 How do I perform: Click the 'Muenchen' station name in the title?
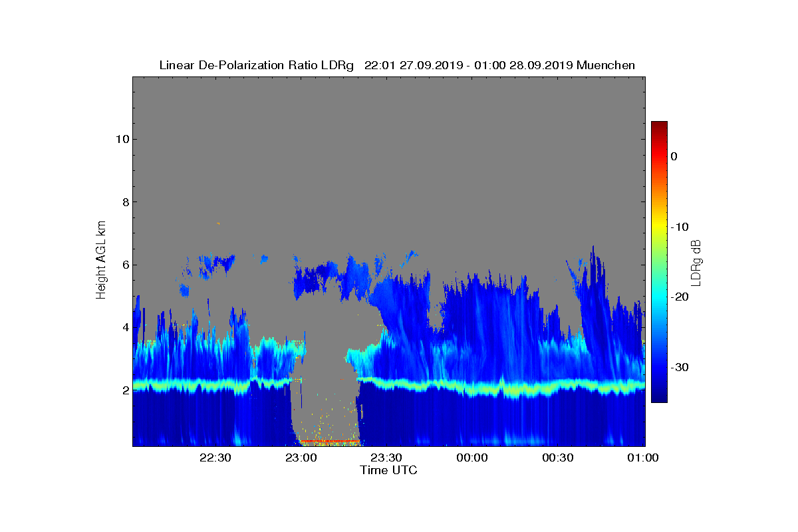point(606,65)
